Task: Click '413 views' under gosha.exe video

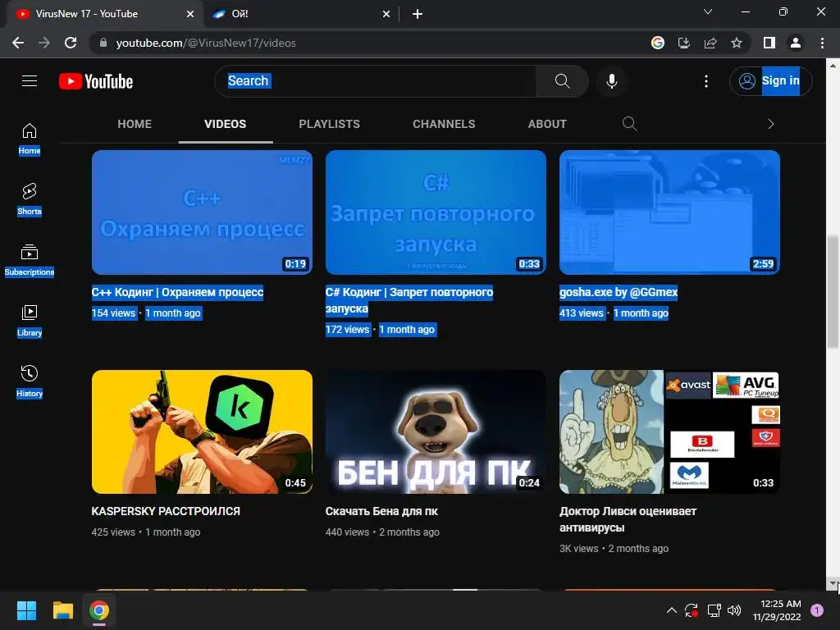Action: [x=582, y=313]
